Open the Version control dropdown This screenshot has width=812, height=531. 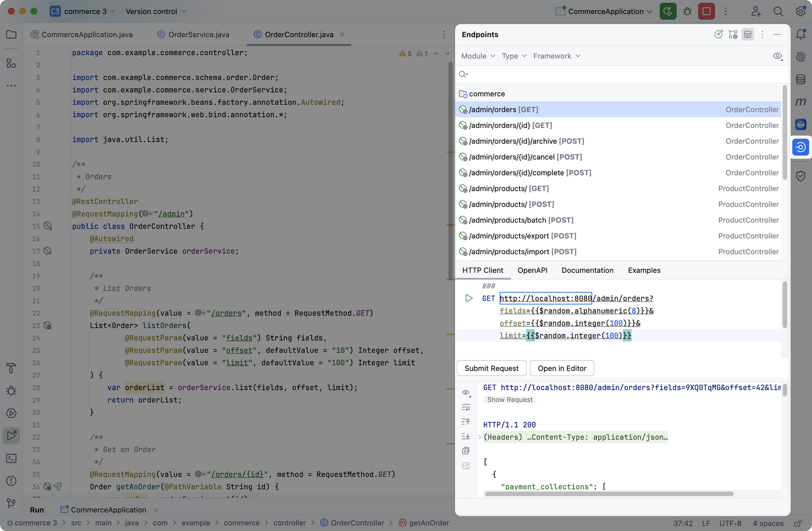pyautogui.click(x=156, y=11)
